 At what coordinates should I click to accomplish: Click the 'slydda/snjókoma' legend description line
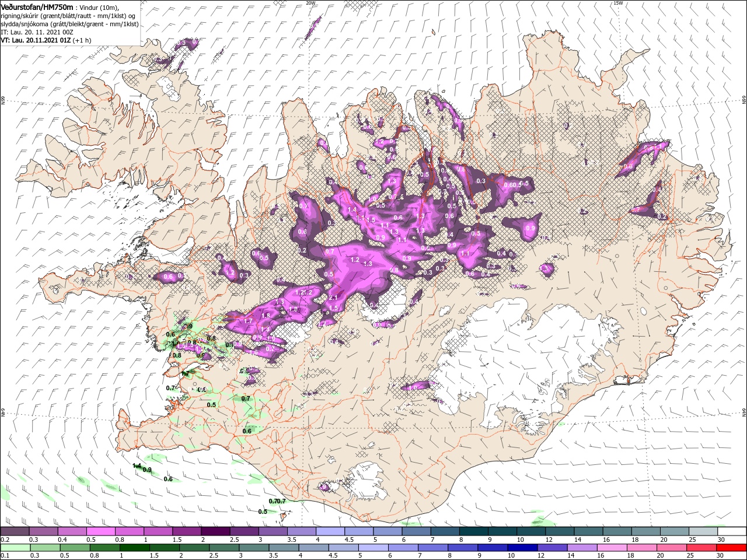click(x=69, y=24)
